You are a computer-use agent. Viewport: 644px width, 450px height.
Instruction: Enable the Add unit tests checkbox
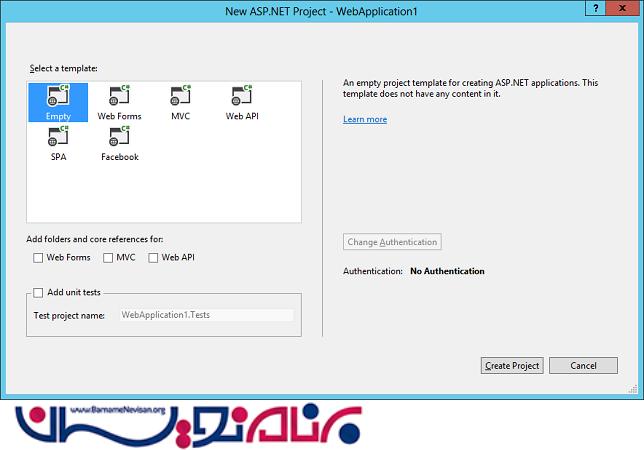tap(38, 293)
